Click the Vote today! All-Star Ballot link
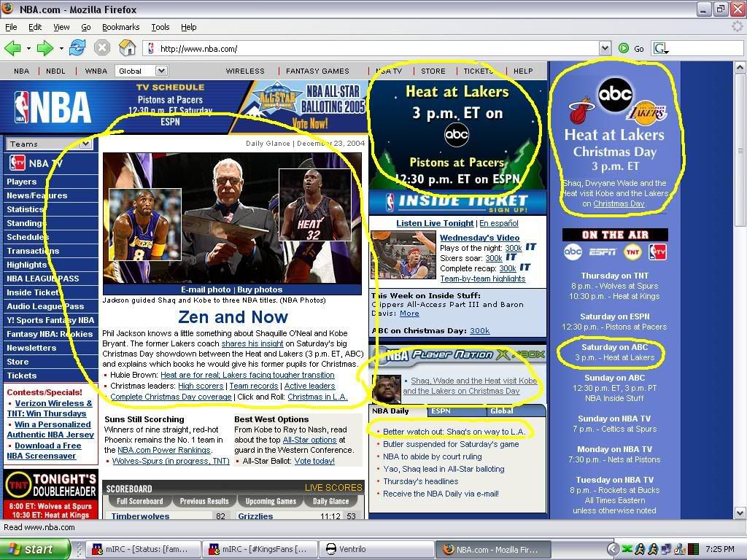Viewport: 747px width, 560px height. click(x=314, y=461)
